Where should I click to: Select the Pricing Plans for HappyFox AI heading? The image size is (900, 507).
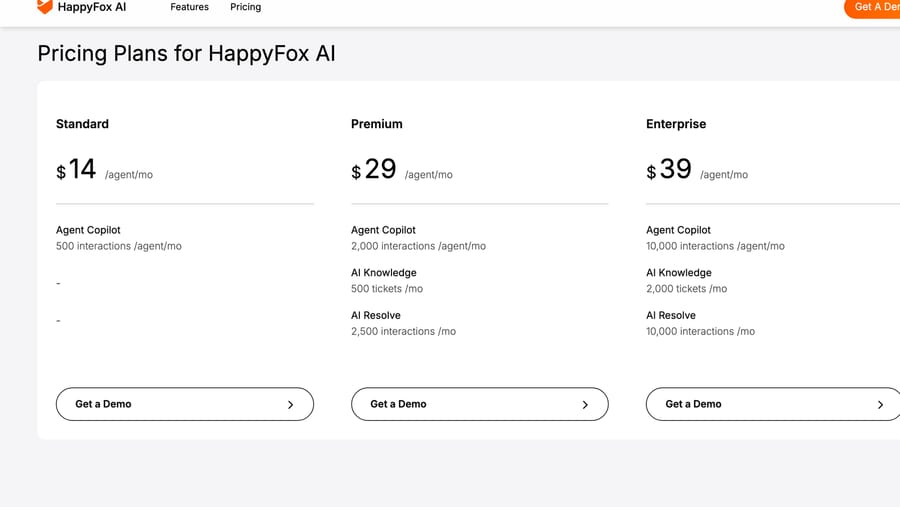point(187,53)
